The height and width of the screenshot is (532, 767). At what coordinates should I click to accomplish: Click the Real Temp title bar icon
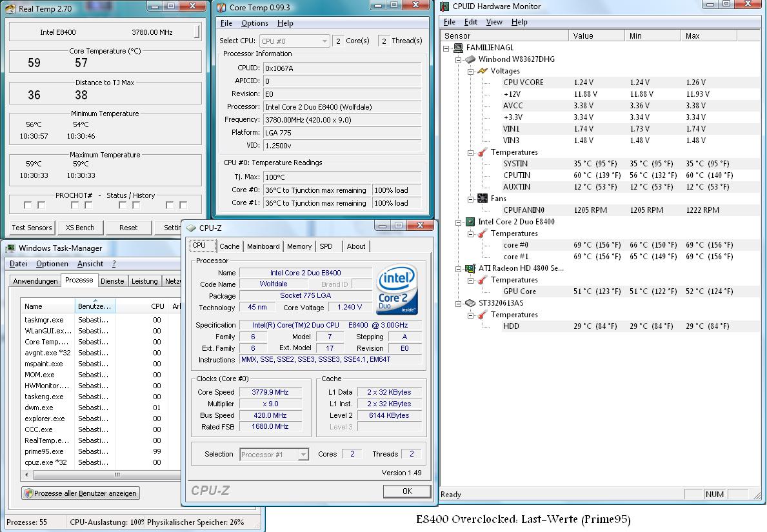pyautogui.click(x=10, y=8)
